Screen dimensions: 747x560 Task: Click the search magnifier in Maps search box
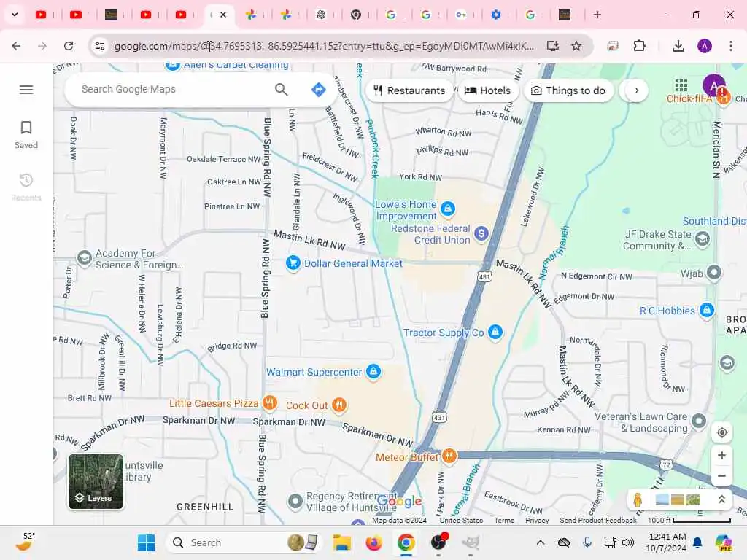[x=281, y=89]
